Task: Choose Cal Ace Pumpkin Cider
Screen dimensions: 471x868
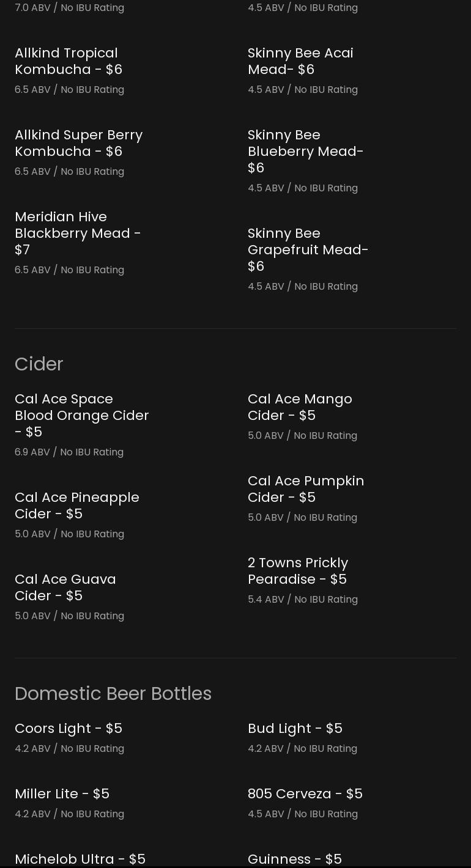Action: coord(306,489)
